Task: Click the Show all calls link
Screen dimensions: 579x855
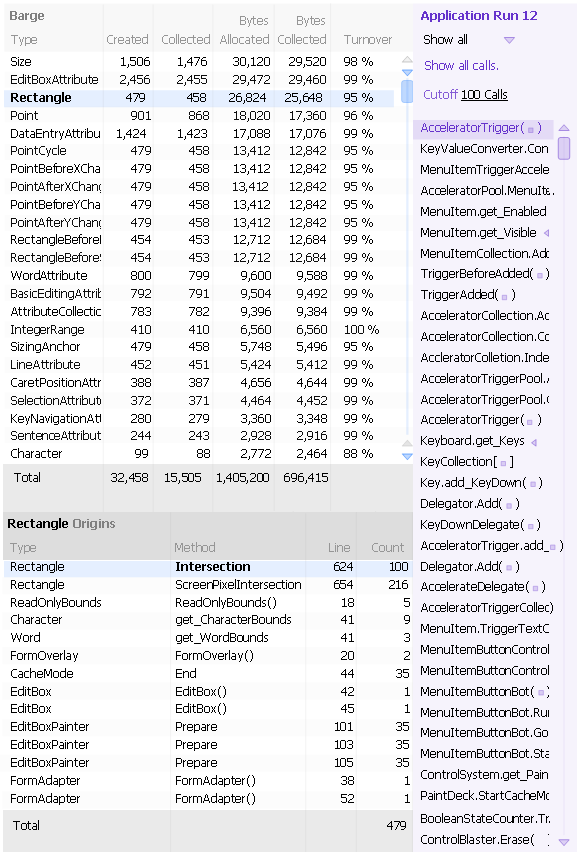Action: (x=461, y=65)
